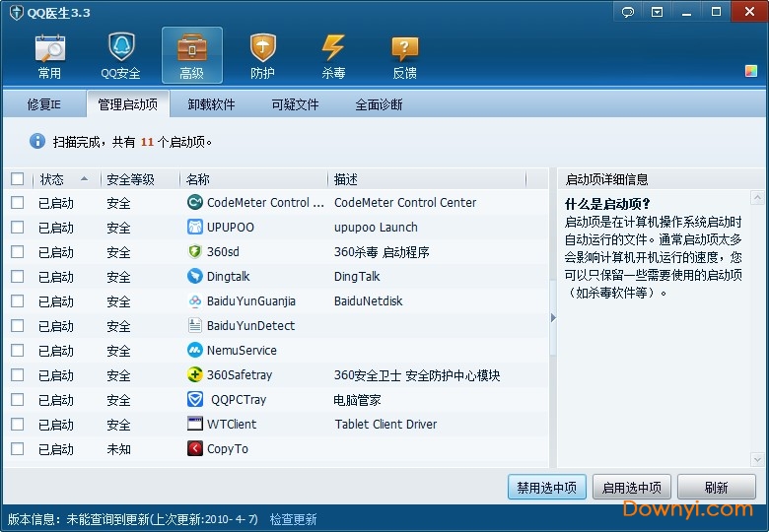This screenshot has width=769, height=532.
Task: Check the NemuService row checkbox
Action: [x=17, y=351]
